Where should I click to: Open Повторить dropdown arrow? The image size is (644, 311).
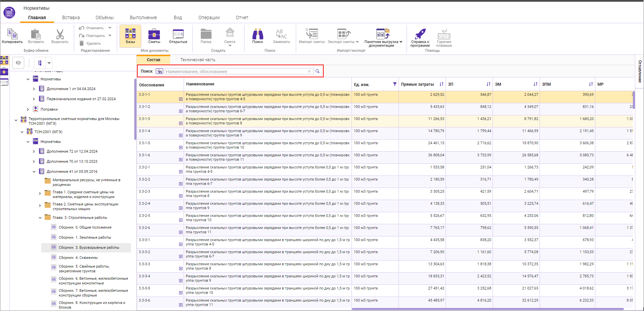[110, 36]
